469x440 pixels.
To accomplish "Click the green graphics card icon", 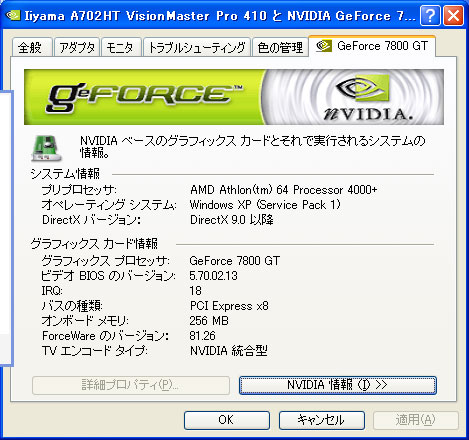I will 46,148.
